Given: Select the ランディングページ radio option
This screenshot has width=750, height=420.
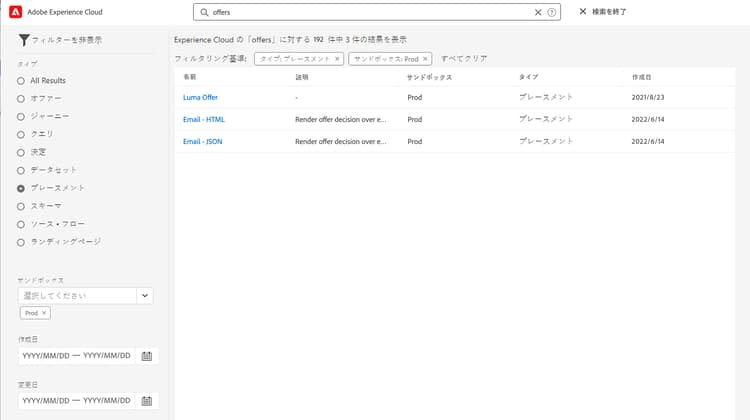Looking at the screenshot, I should pyautogui.click(x=21, y=243).
